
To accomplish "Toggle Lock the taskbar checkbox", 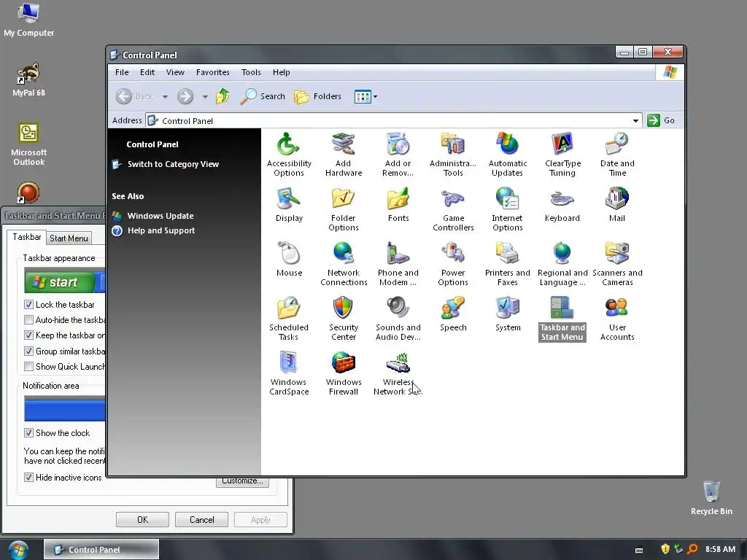I will click(28, 305).
